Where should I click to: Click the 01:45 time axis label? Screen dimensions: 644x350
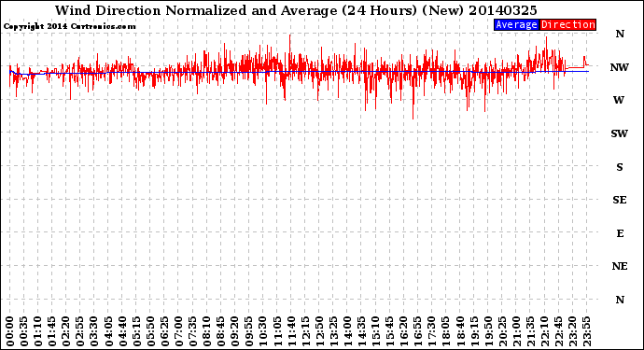coord(52,331)
